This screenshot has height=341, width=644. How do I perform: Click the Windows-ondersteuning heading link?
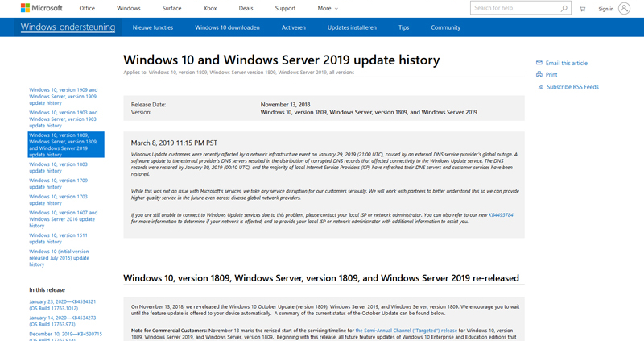(x=68, y=27)
